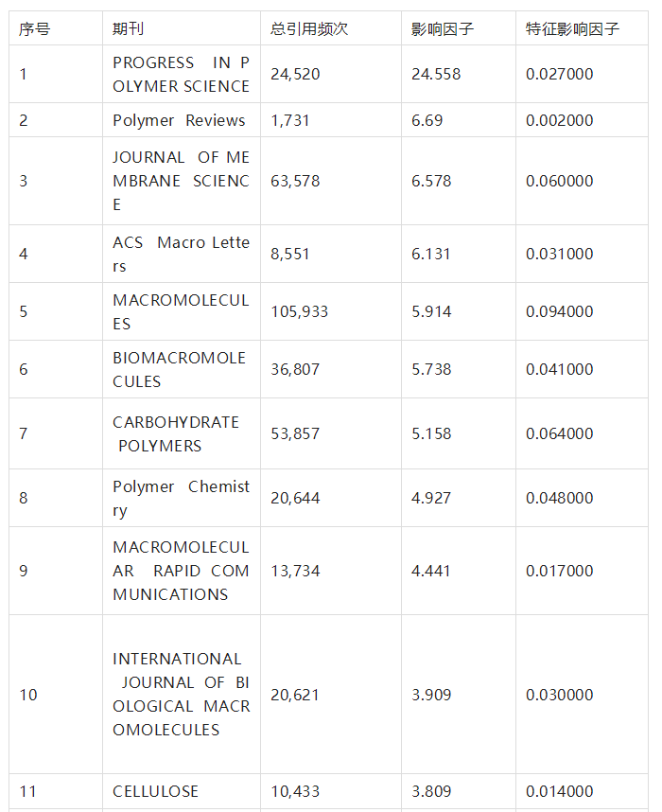
Task: Click the 影响因子 column header
Action: click(458, 28)
